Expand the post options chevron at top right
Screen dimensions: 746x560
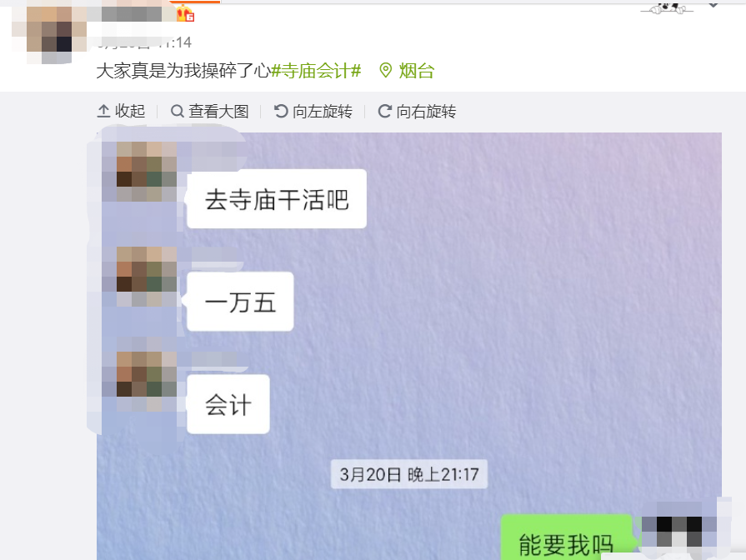pyautogui.click(x=713, y=5)
